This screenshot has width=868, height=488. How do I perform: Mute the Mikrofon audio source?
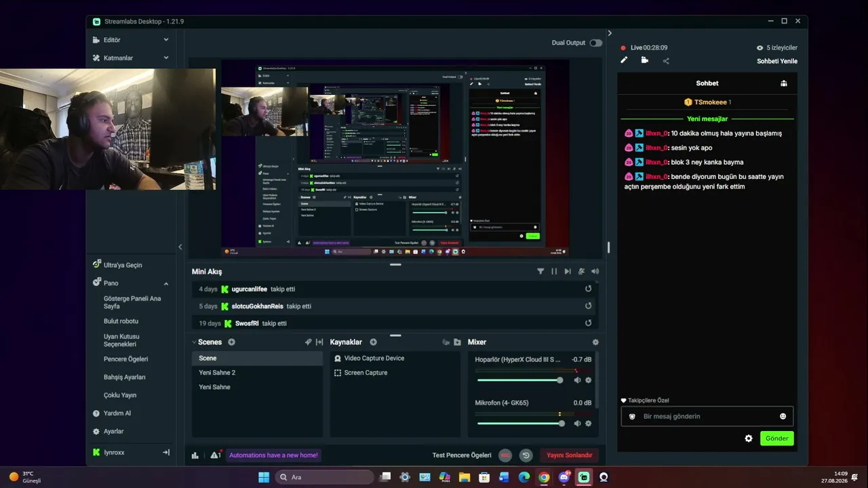577,424
